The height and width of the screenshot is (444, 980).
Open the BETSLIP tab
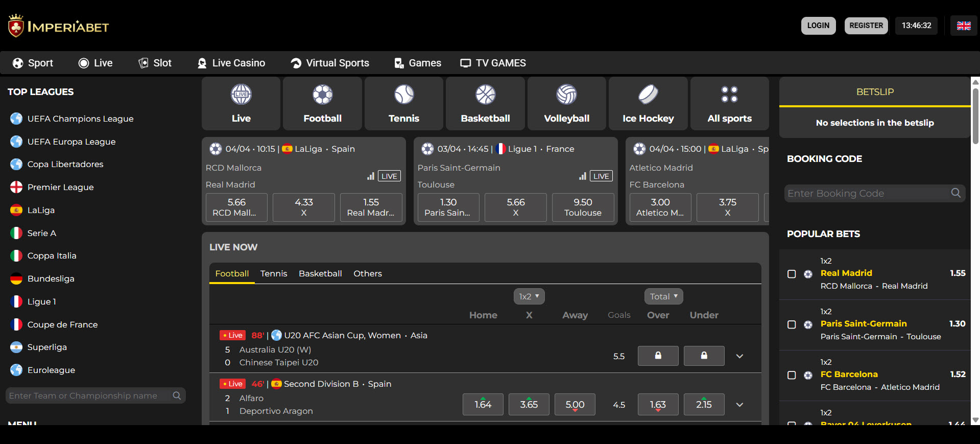pyautogui.click(x=875, y=92)
